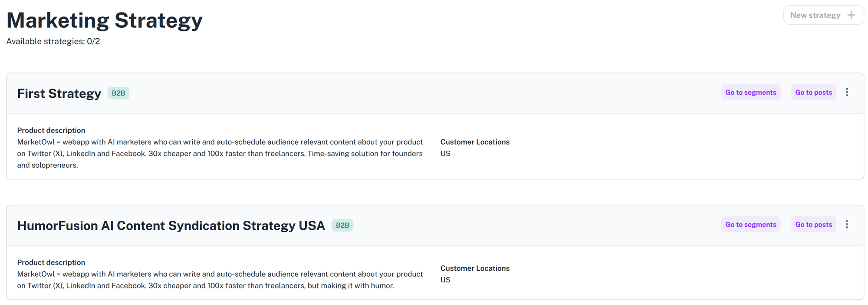Click the First Strategy title

[x=59, y=93]
